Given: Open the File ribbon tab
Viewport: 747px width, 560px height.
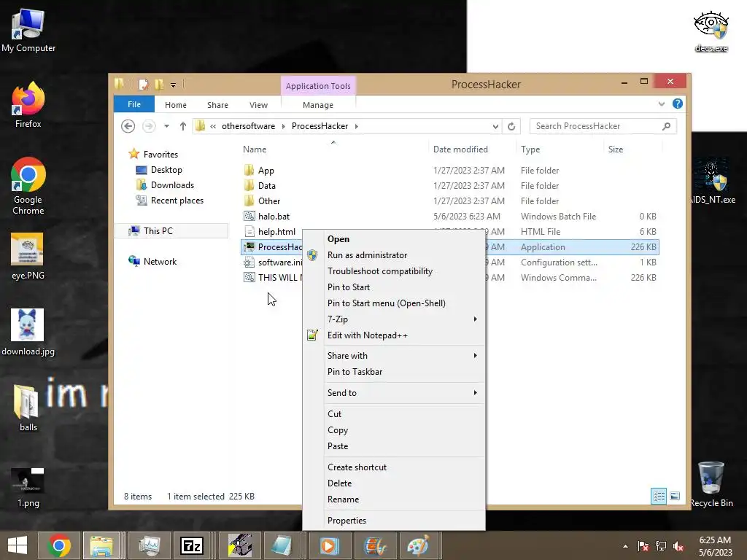Looking at the screenshot, I should coord(134,104).
